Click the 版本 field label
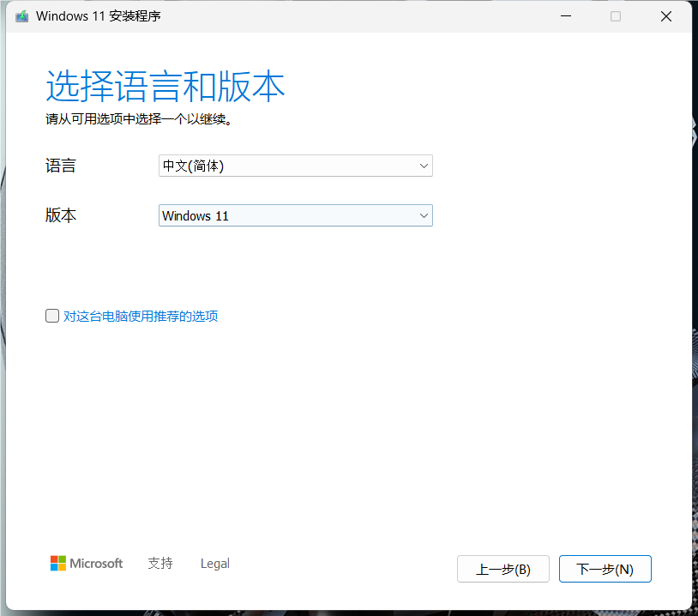The height and width of the screenshot is (616, 698). (x=61, y=216)
